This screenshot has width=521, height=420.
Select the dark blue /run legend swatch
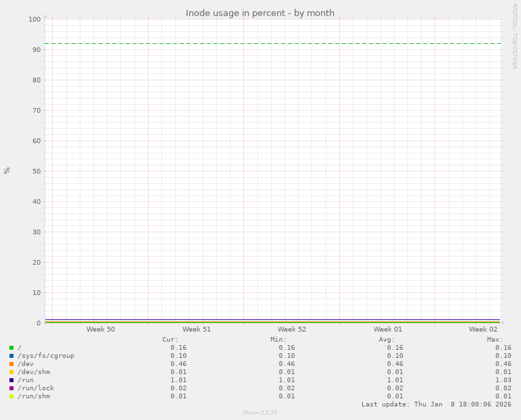pos(11,380)
